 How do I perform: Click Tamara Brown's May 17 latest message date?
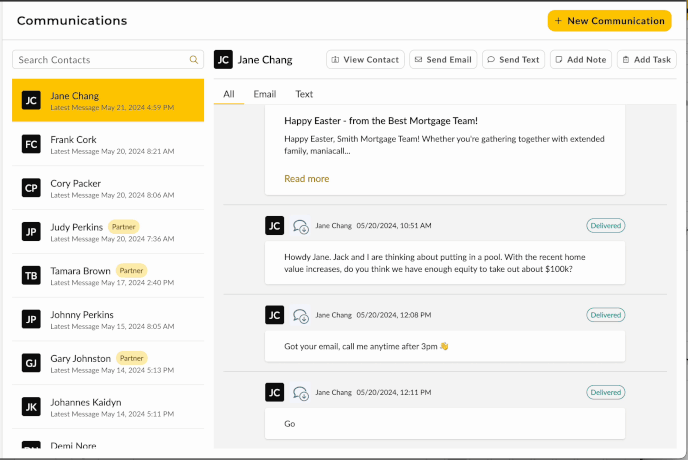click(x=138, y=283)
